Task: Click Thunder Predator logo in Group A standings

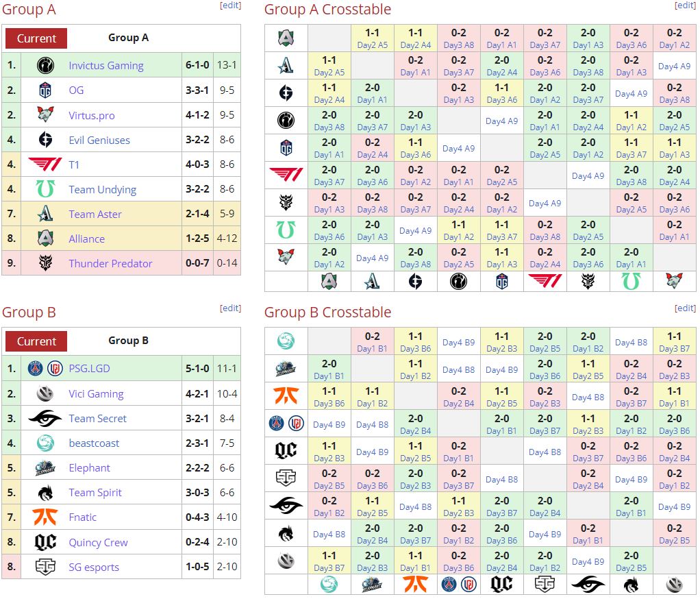Action: point(45,263)
